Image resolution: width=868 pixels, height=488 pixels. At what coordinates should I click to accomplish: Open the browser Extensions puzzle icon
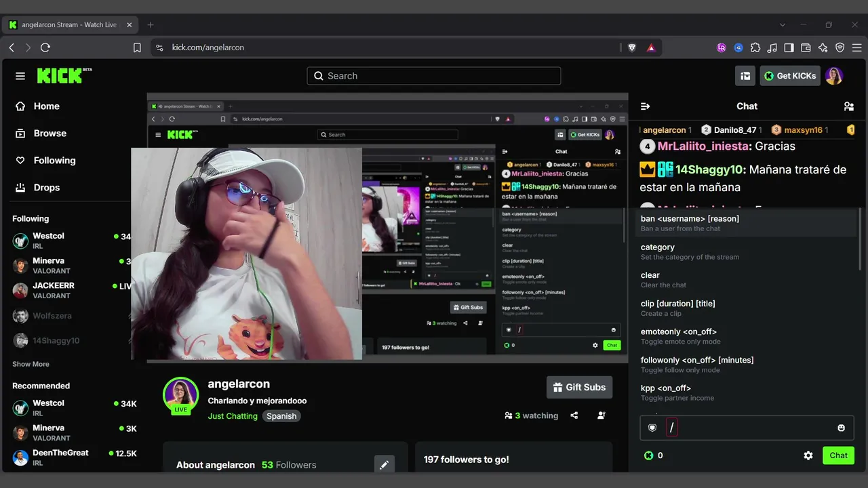pos(755,47)
